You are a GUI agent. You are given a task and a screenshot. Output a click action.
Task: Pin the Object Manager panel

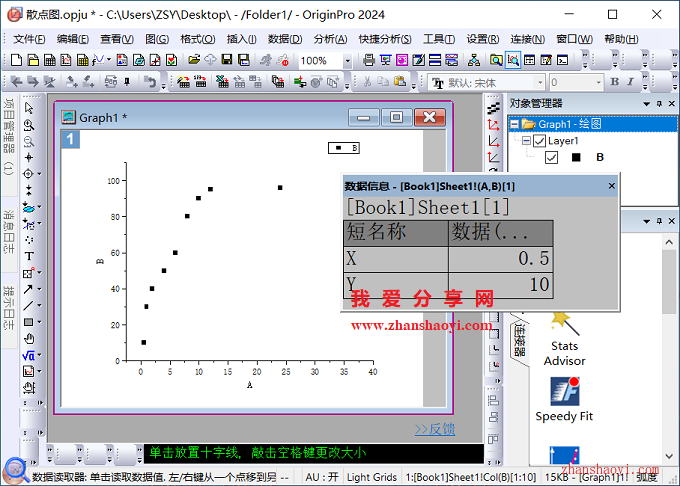click(659, 104)
